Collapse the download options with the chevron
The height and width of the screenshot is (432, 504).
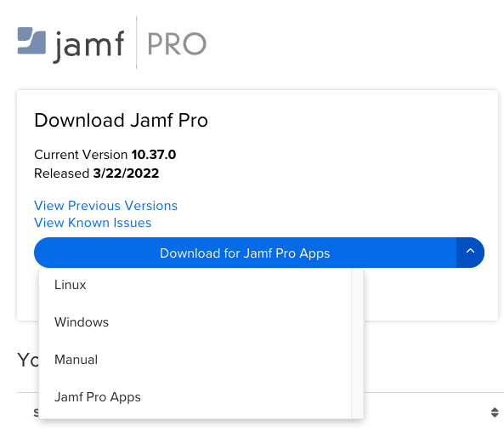coord(470,253)
